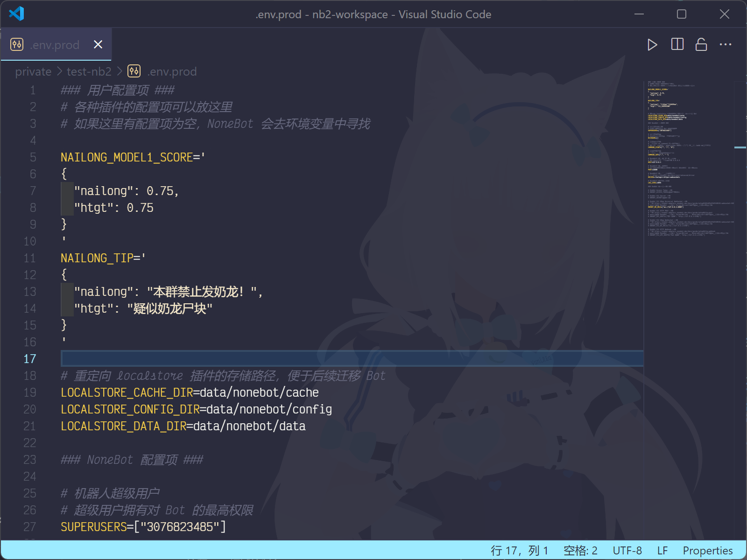The image size is (747, 560).
Task: Select line number 5 in the gutter
Action: (x=33, y=157)
